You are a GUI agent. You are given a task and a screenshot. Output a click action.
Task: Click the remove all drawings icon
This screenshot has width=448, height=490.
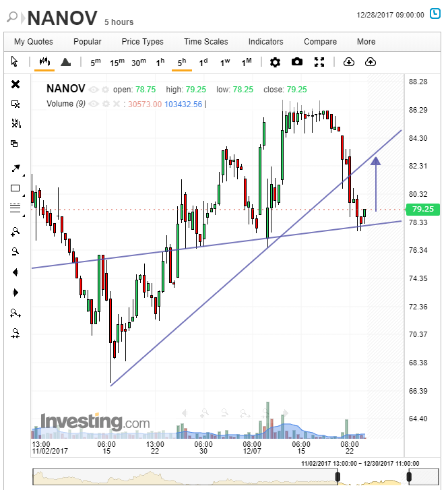[x=15, y=123]
